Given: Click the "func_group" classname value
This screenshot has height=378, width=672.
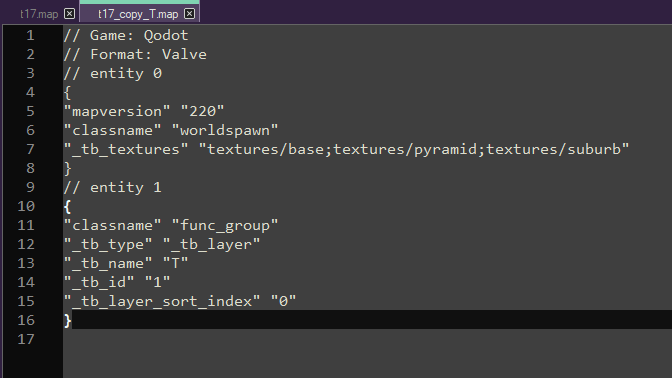Looking at the screenshot, I should (x=225, y=225).
